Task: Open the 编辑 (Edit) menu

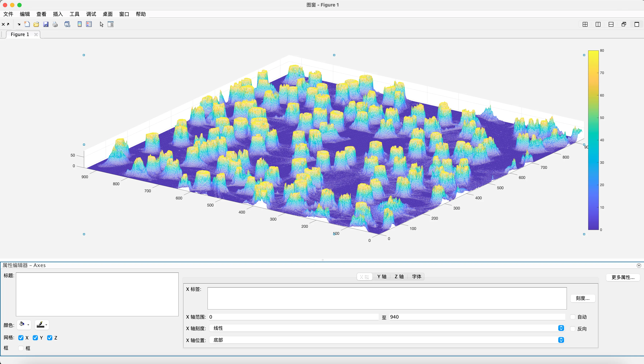Action: tap(25, 14)
